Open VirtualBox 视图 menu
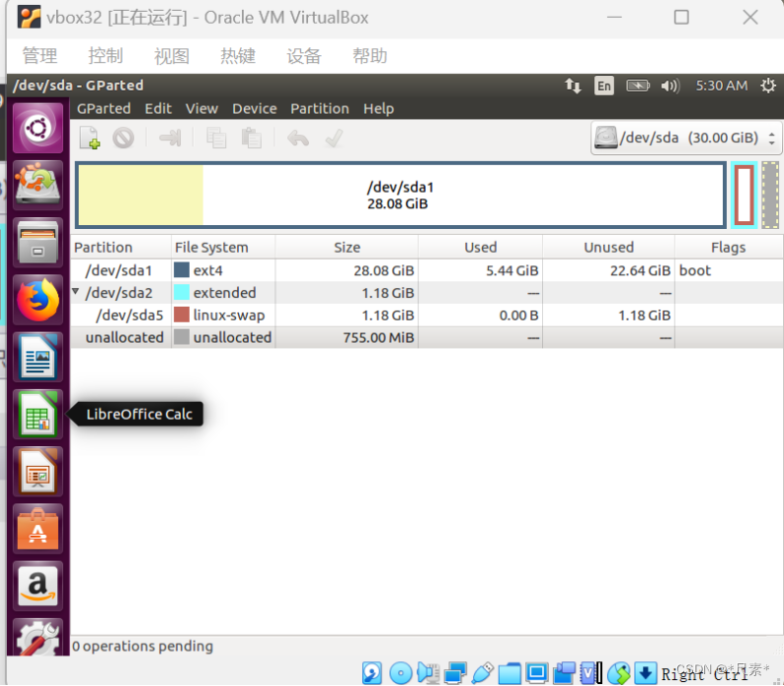The height and width of the screenshot is (686, 784). [172, 55]
